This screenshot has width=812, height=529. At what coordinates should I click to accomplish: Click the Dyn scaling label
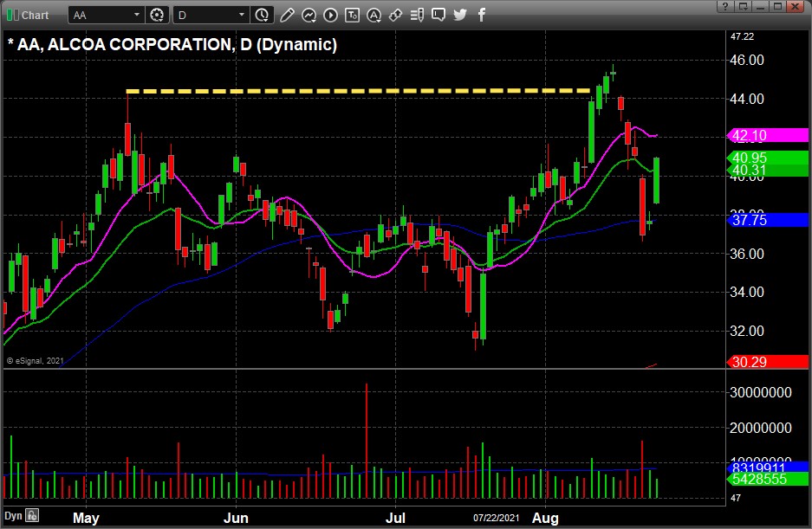13,516
